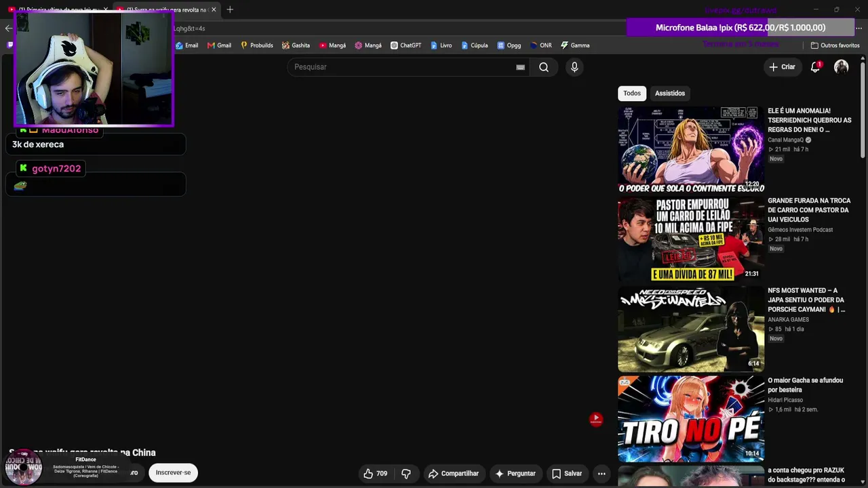This screenshot has width=868, height=488.
Task: Click the YouTube search magnifier button
Action: pos(544,67)
